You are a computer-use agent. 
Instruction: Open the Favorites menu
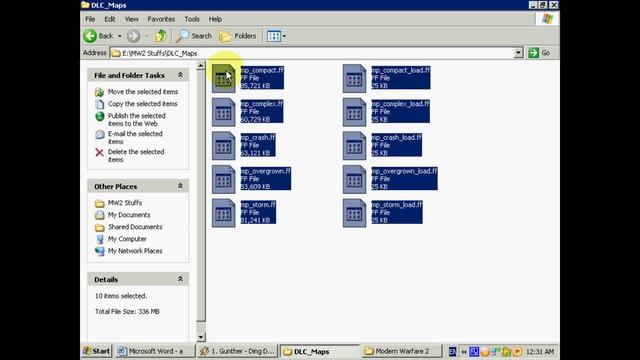tap(161, 19)
